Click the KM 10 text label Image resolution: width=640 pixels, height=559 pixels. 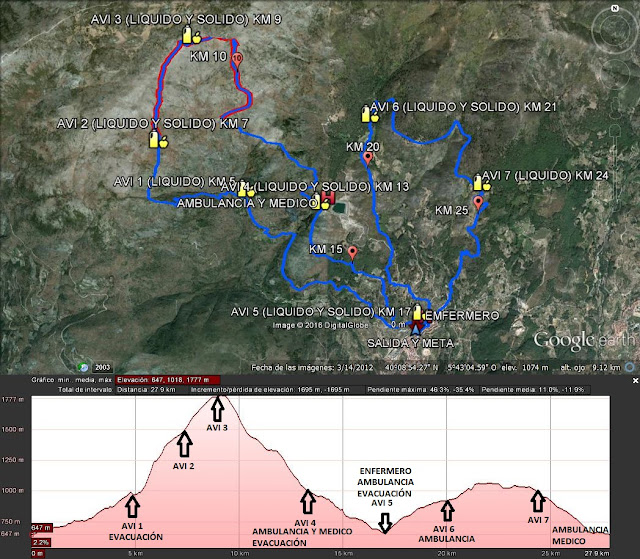click(208, 56)
